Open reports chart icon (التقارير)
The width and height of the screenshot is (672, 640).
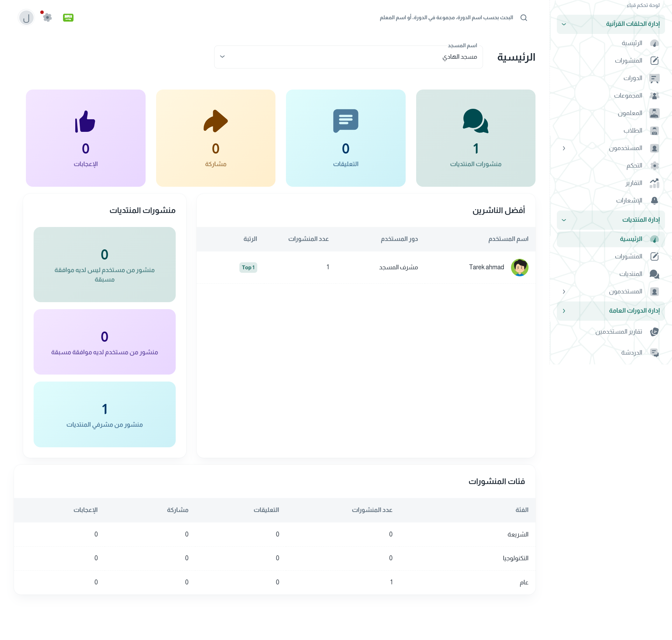[654, 183]
